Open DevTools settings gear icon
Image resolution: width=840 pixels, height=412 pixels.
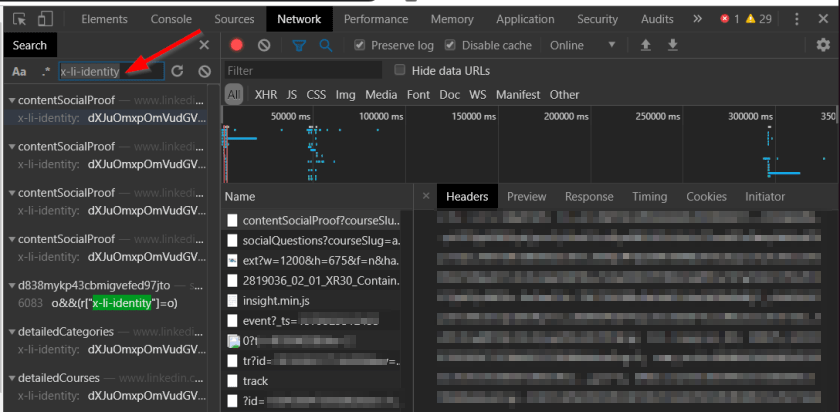pos(822,45)
